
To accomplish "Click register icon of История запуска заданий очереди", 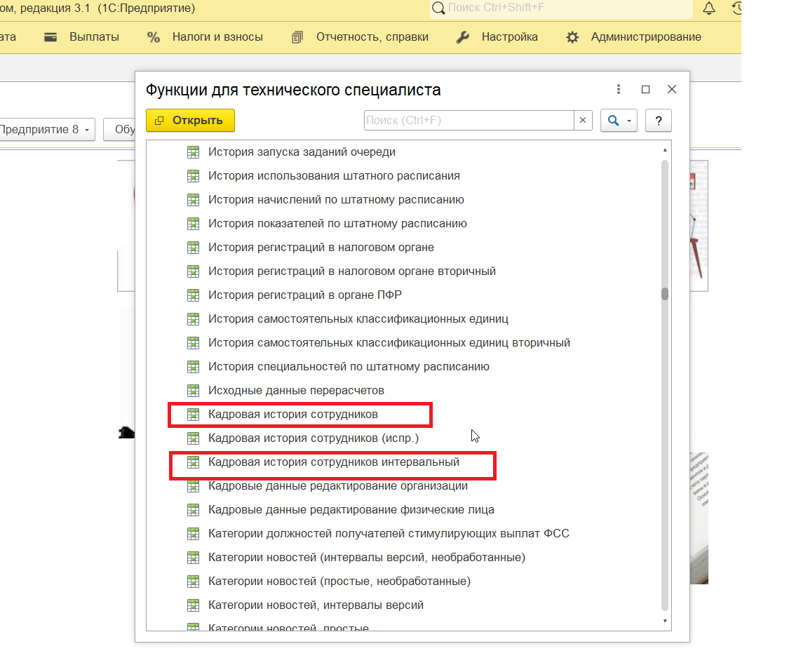I will point(194,152).
